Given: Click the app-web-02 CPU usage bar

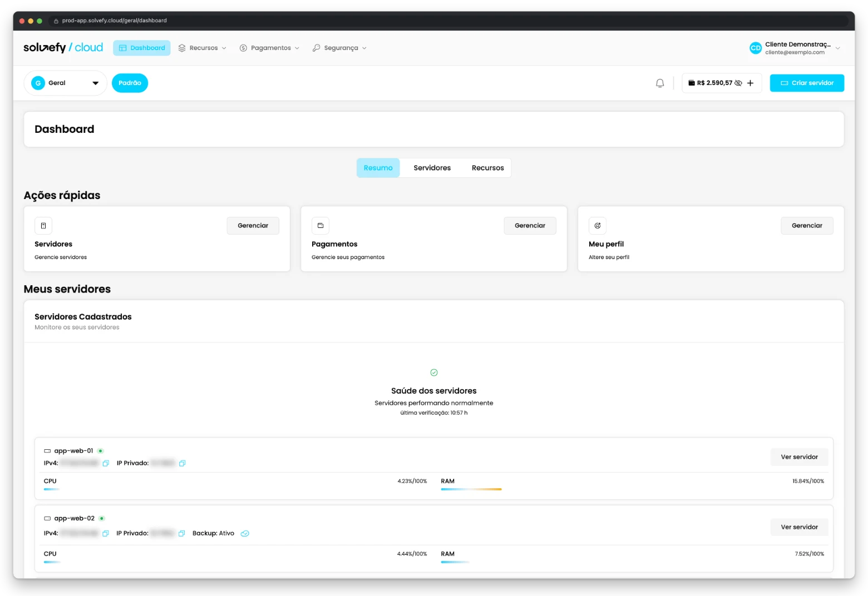Looking at the screenshot, I should pyautogui.click(x=52, y=562).
